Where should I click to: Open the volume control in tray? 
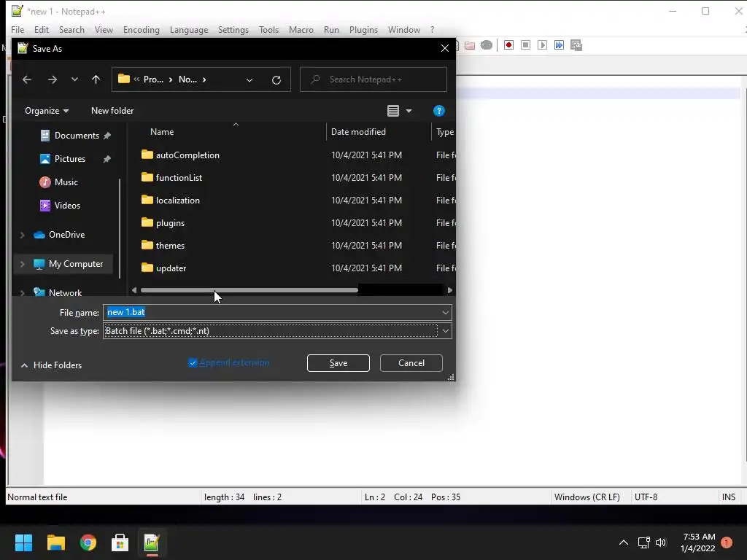661,542
